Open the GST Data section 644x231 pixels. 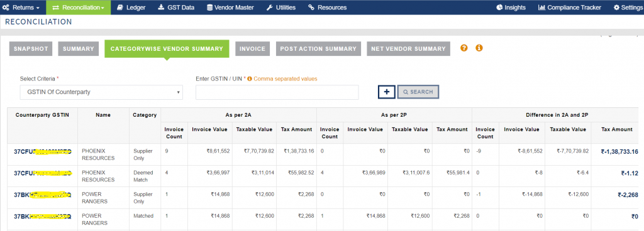(x=176, y=8)
